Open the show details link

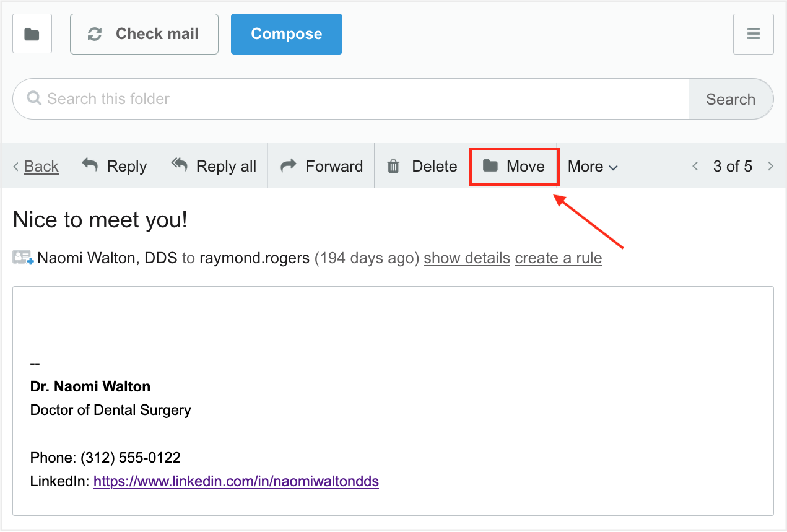pyautogui.click(x=466, y=258)
